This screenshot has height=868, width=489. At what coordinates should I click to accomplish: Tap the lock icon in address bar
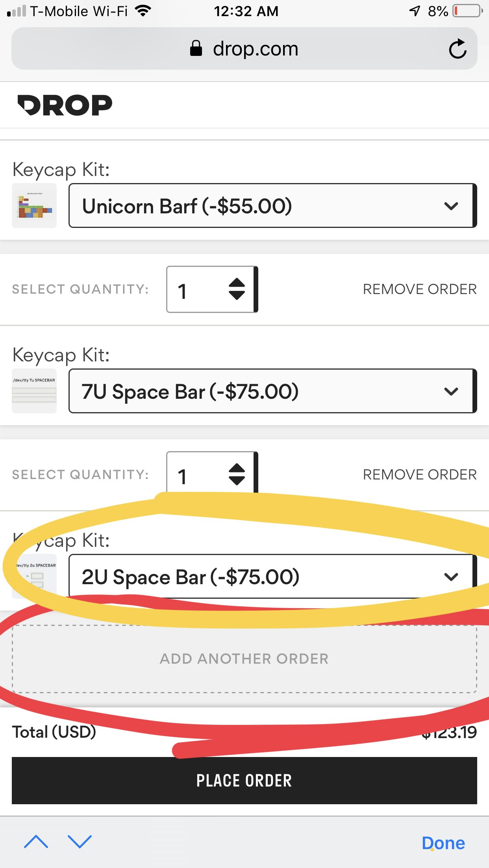tap(196, 49)
